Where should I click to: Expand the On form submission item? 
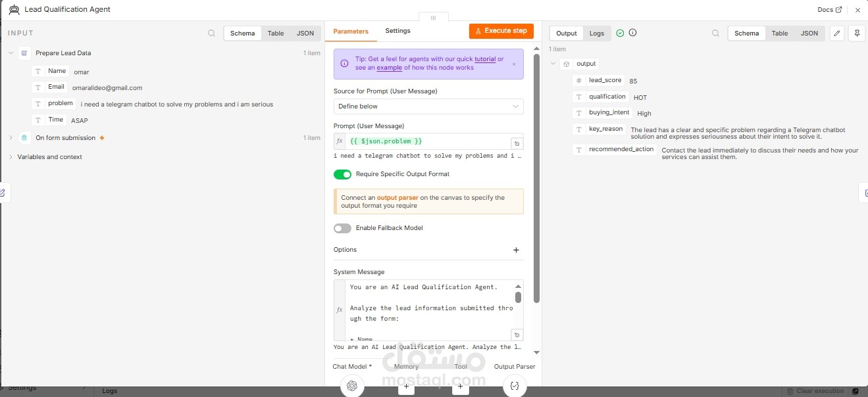(11, 138)
